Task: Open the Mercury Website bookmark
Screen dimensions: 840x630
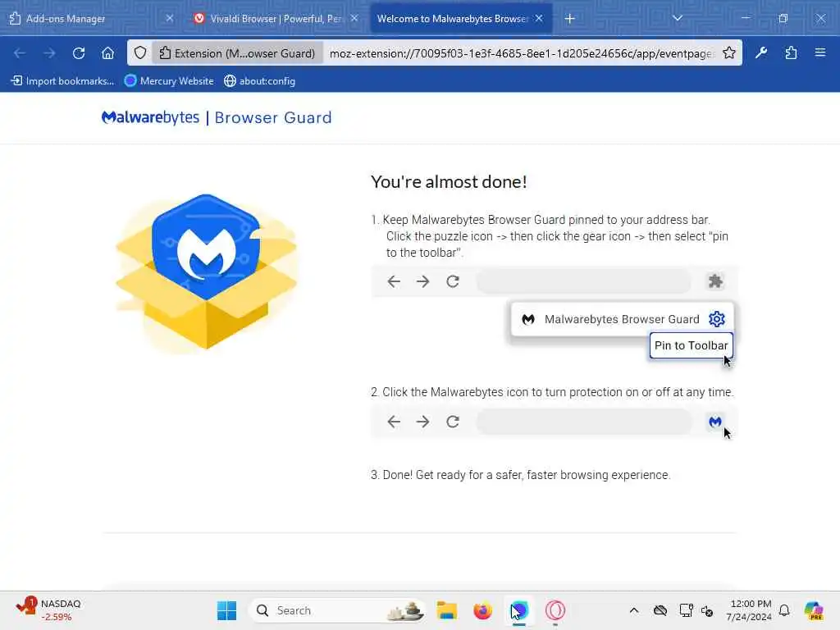Action: pos(169,81)
